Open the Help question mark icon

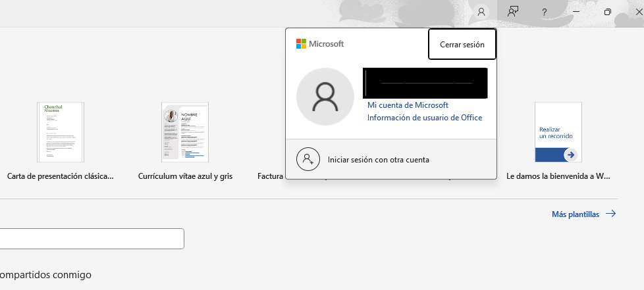click(544, 12)
